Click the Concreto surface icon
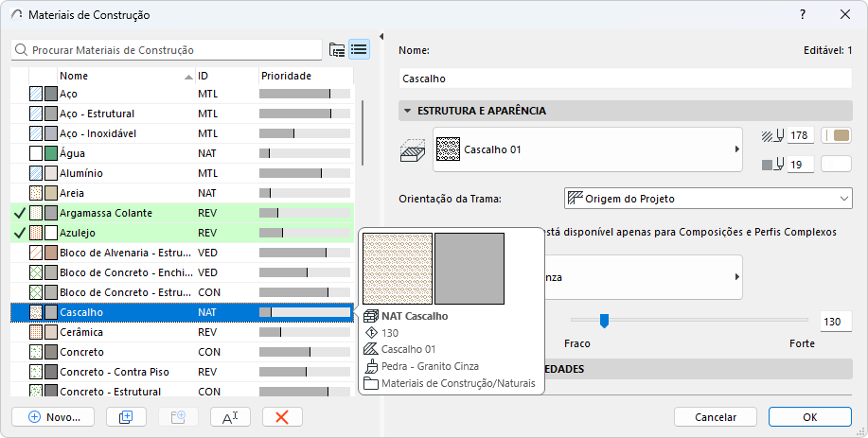The width and height of the screenshot is (868, 438). (x=51, y=352)
